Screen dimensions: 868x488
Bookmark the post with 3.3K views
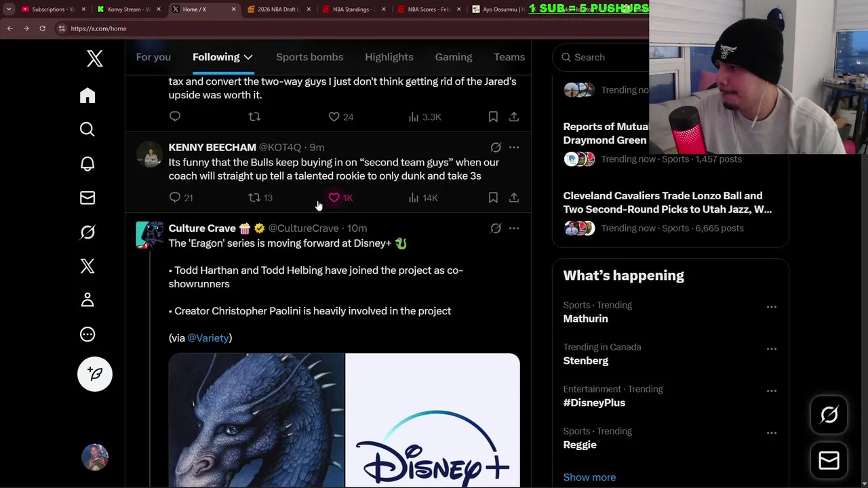493,117
